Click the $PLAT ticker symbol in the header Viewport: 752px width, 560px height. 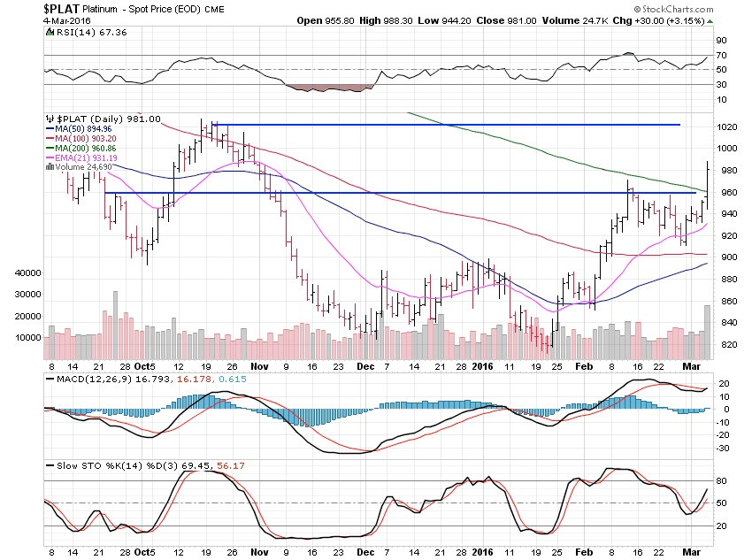click(x=61, y=9)
